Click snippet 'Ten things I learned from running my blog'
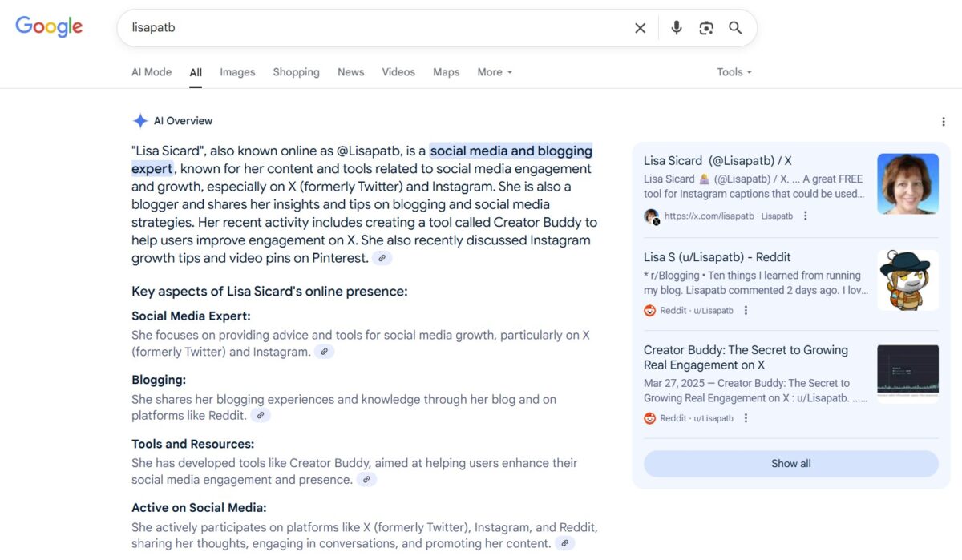The height and width of the screenshot is (560, 962). pyautogui.click(x=752, y=283)
